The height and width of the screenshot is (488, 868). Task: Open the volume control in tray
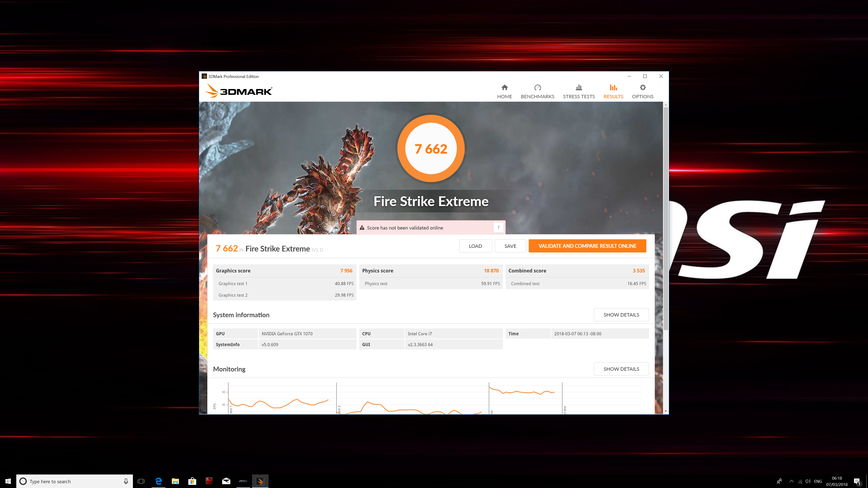tap(808, 481)
